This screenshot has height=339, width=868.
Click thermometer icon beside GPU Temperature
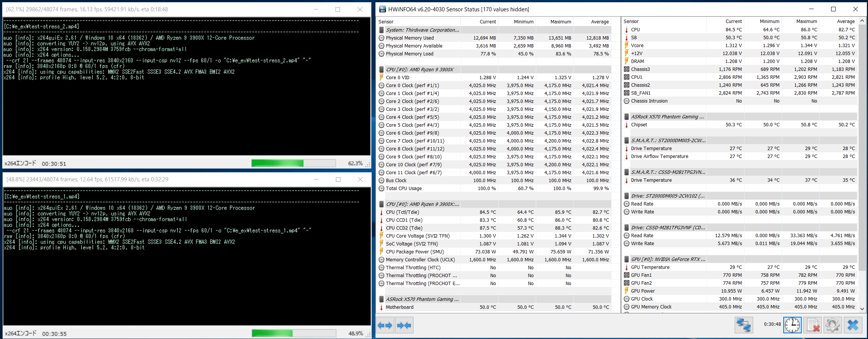[627, 267]
